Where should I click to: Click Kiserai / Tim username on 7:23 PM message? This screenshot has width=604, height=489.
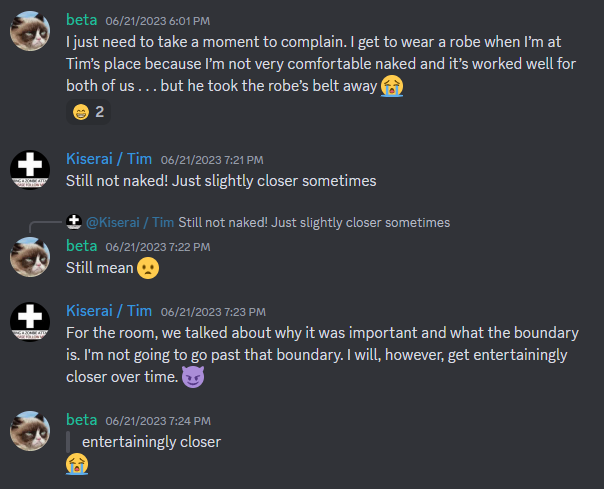coord(109,310)
